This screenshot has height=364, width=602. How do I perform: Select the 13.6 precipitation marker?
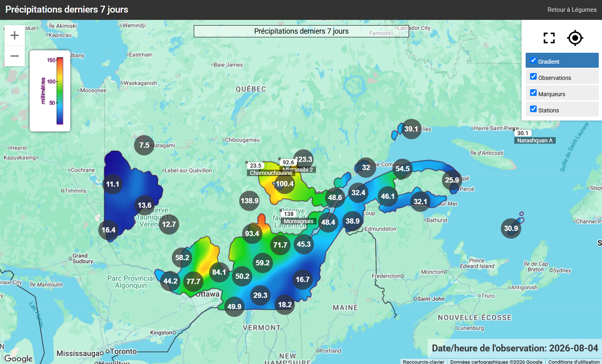[x=145, y=205]
